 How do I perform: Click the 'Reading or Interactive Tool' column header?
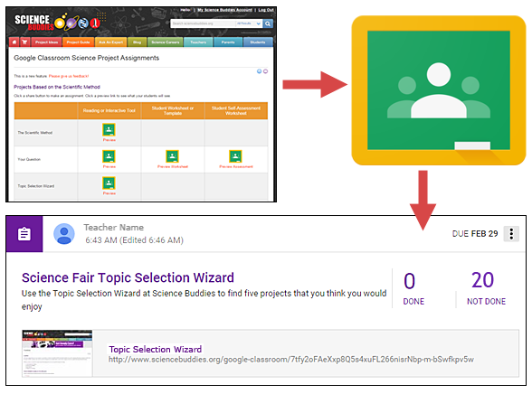[x=109, y=111]
